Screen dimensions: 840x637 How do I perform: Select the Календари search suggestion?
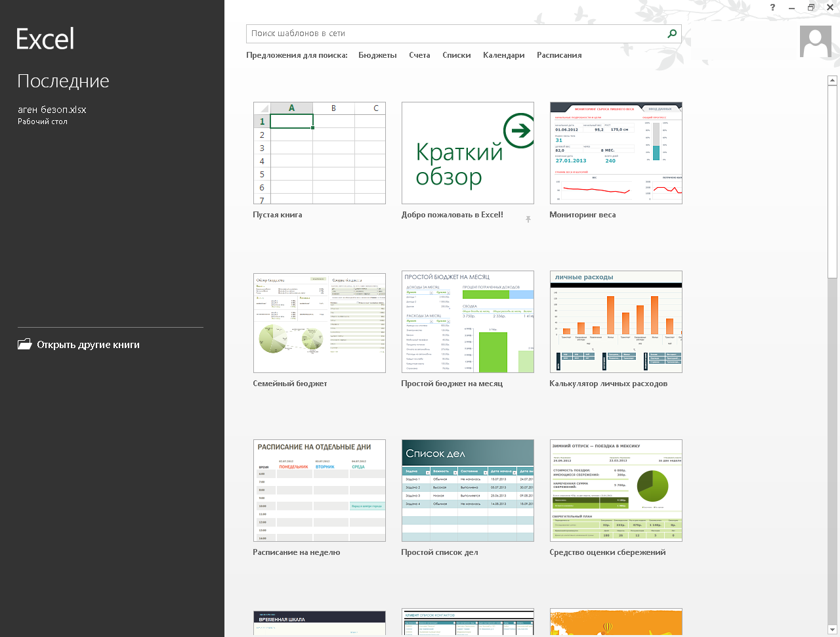[x=504, y=55]
